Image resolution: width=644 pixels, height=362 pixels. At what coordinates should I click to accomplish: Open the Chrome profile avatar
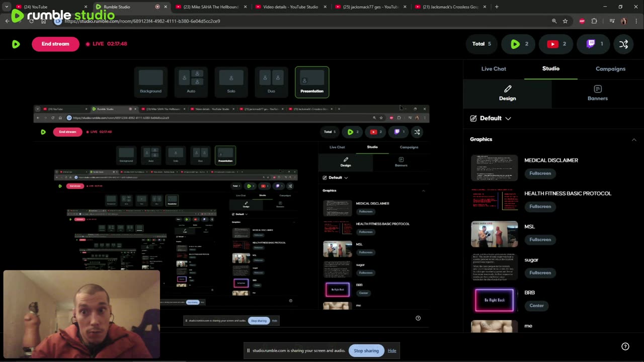point(624,21)
